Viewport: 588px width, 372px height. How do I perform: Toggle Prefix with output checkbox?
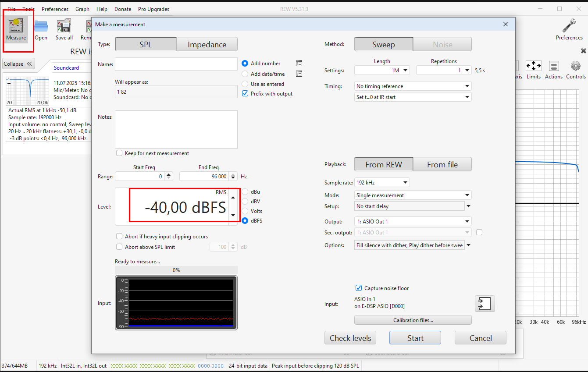[x=245, y=94]
